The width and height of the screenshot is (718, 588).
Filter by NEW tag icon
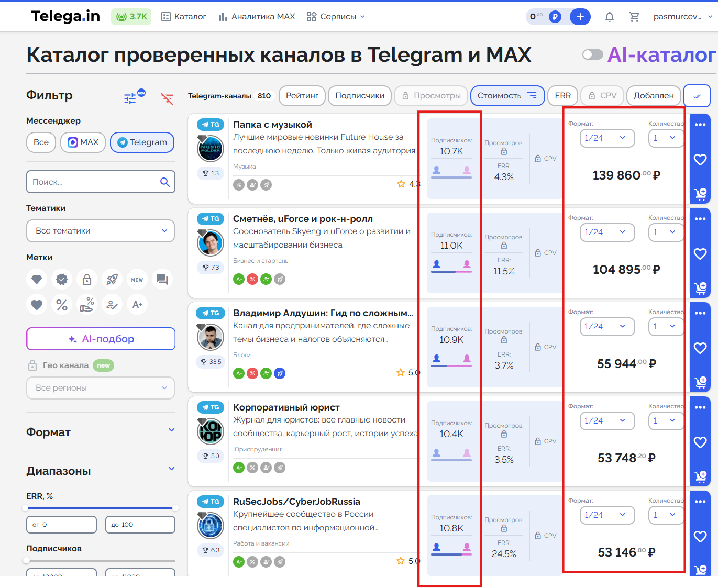click(137, 280)
